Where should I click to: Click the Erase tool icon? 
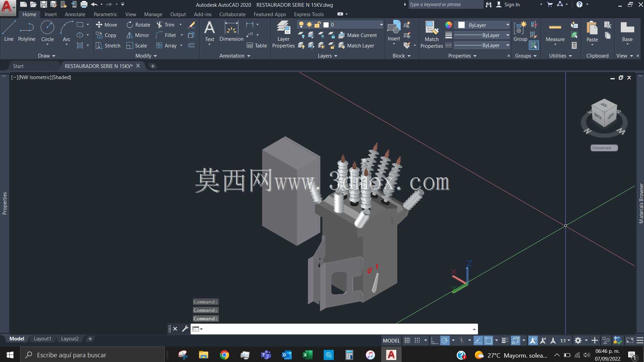[192, 25]
